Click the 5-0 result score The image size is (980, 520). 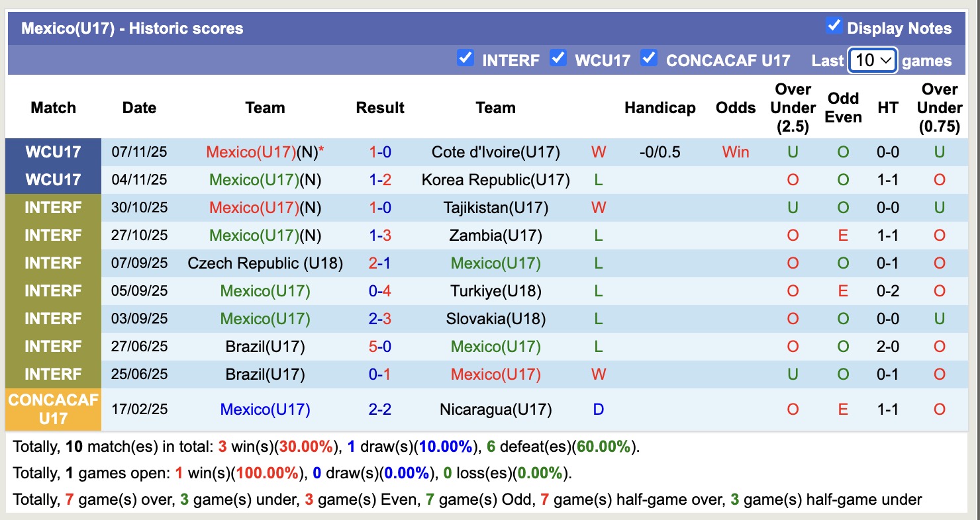point(380,347)
